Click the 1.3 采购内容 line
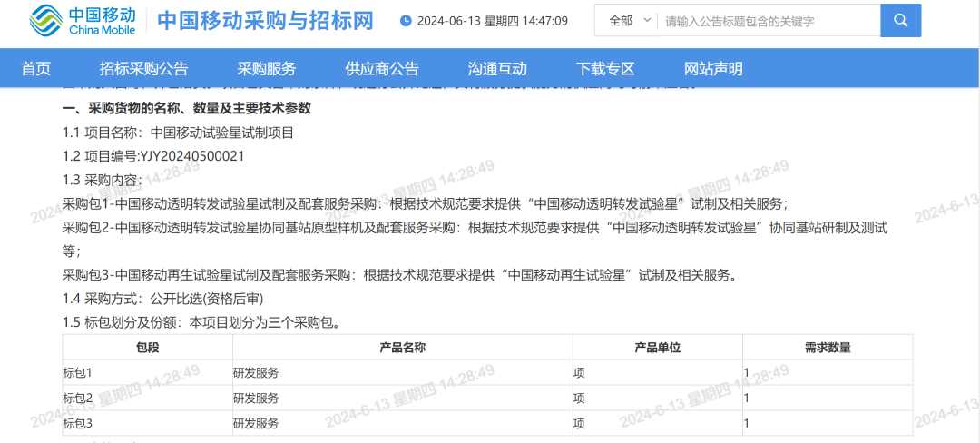The image size is (980, 443). tap(103, 180)
